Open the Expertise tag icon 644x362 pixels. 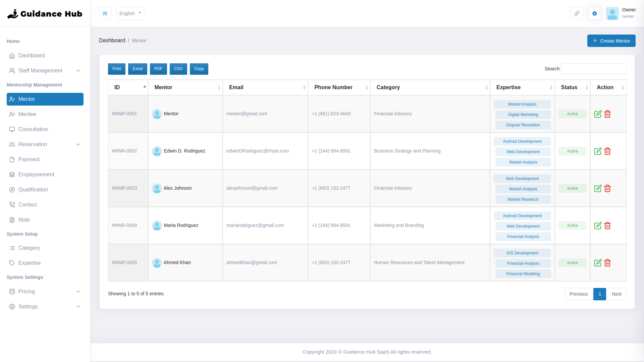pos(12,263)
